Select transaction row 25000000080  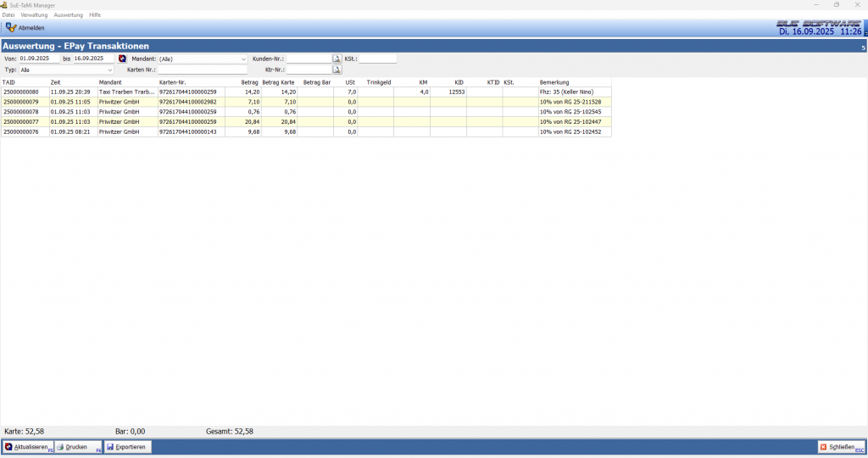(24, 92)
